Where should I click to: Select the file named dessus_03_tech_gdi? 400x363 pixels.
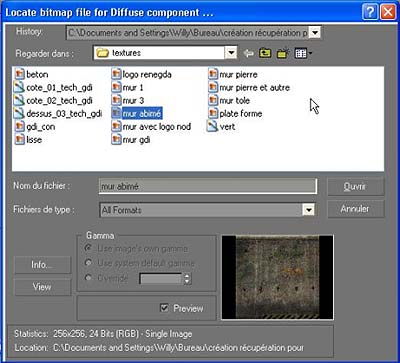click(x=64, y=114)
